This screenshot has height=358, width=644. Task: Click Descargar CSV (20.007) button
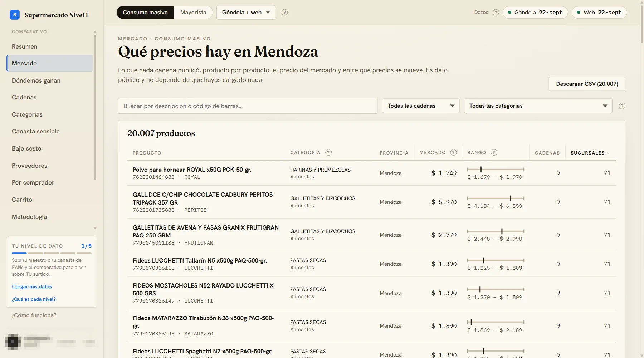click(x=587, y=84)
